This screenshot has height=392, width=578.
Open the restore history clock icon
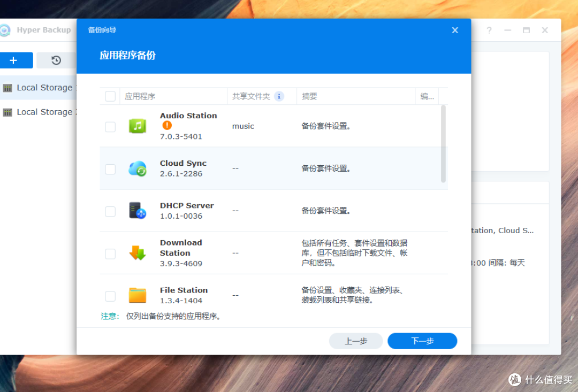click(56, 60)
